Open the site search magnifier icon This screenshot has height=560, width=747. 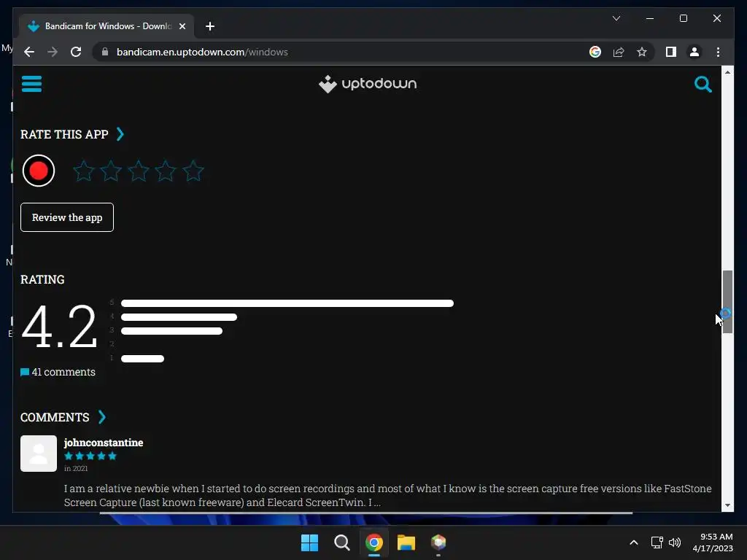[703, 85]
